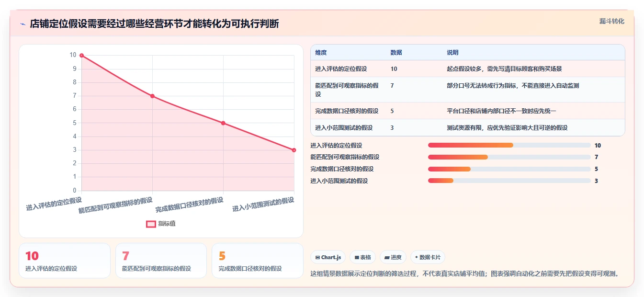This screenshot has width=644, height=297.
Task: Click the lightning icon before the title
Action: (23, 24)
